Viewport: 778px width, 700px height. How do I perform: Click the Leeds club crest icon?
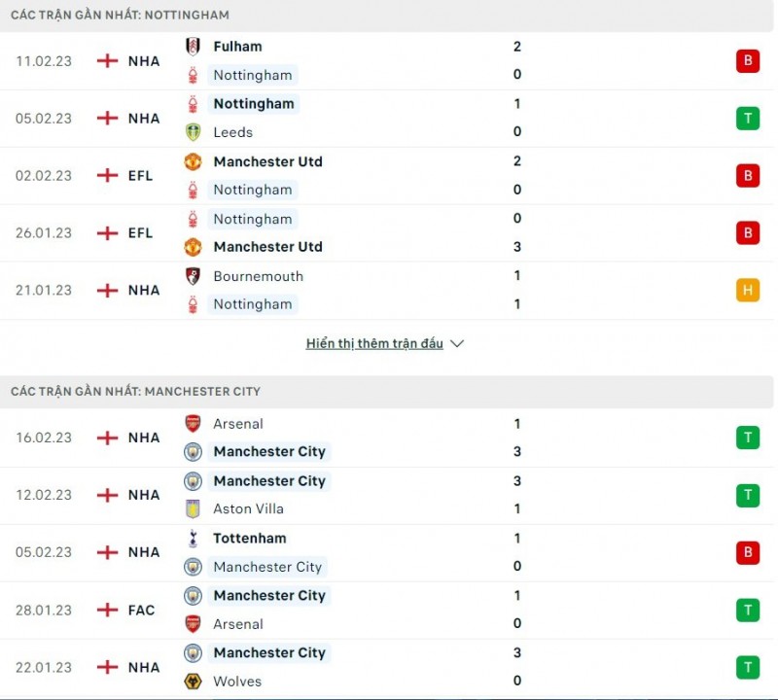193,132
